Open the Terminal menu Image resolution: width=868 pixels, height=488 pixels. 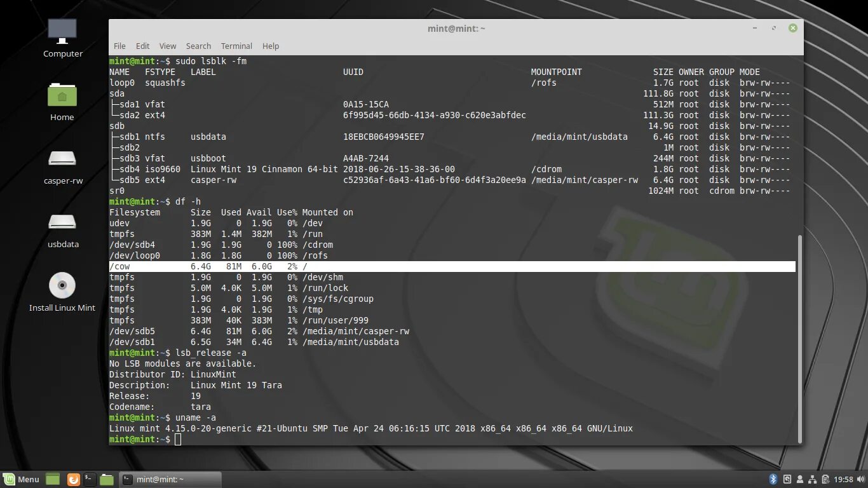point(236,46)
